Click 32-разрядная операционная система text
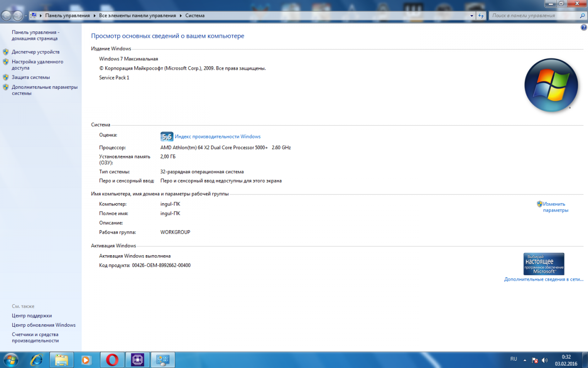588x368 pixels. tap(202, 172)
